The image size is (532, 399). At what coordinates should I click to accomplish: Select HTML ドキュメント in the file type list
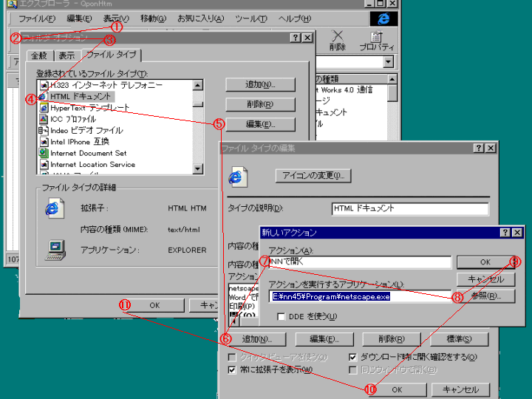(x=81, y=96)
